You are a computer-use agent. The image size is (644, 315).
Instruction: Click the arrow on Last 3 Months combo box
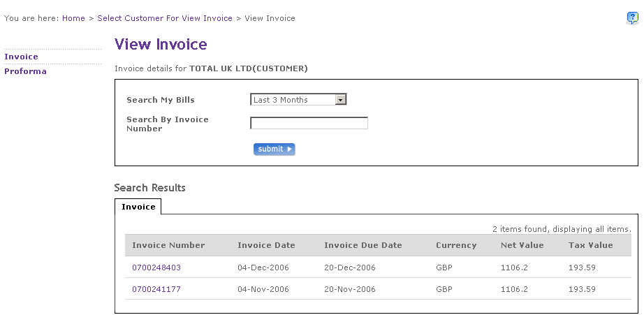coord(341,100)
